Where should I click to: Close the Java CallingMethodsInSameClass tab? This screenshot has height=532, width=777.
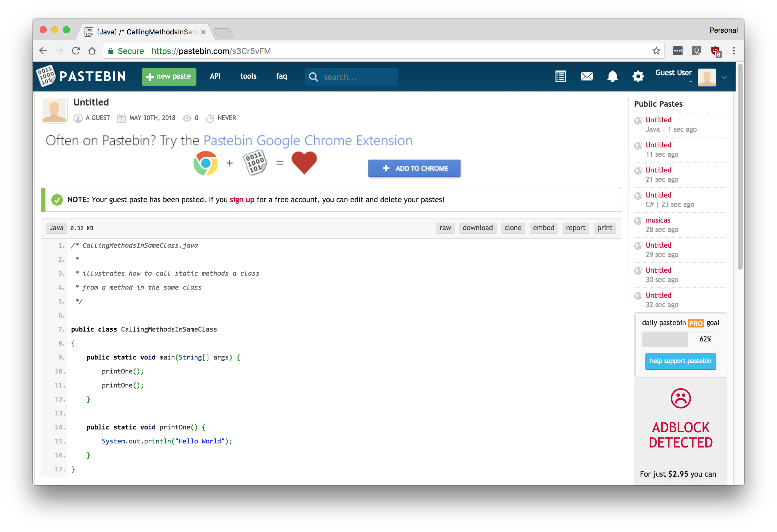pyautogui.click(x=203, y=32)
